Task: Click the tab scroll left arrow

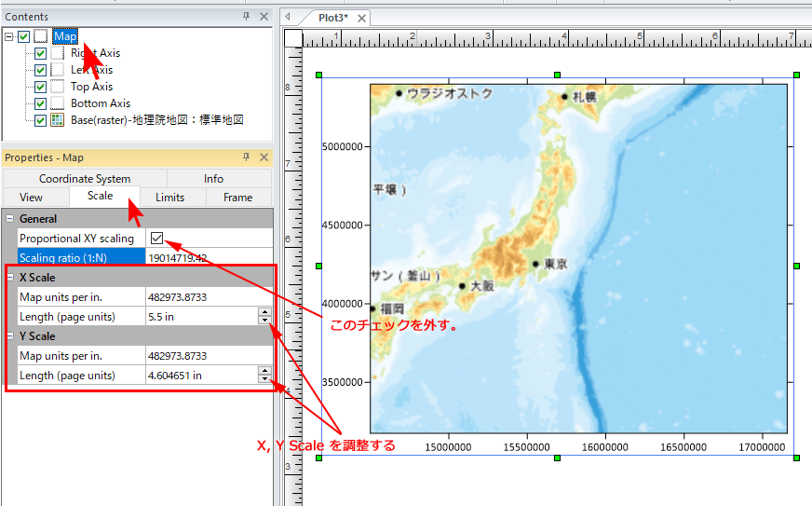Action: (x=288, y=17)
